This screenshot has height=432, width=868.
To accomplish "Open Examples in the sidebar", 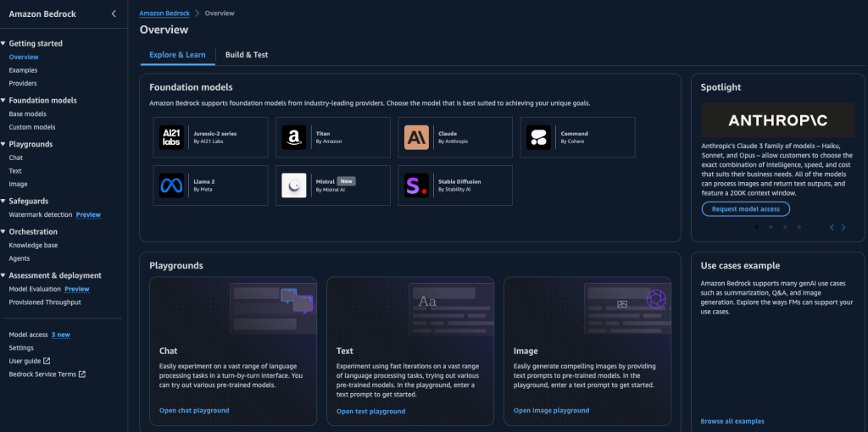I will click(x=23, y=70).
